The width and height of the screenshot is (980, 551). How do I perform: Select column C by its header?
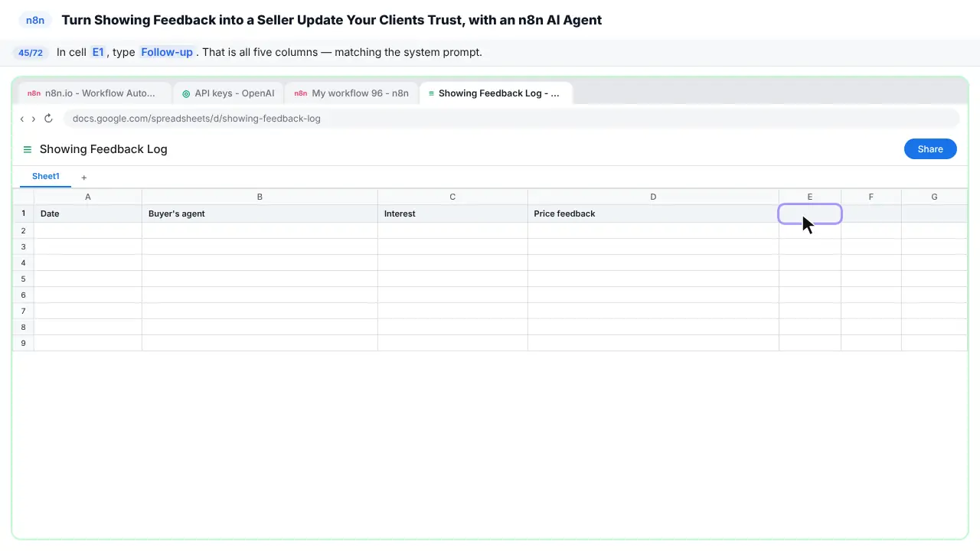point(452,197)
